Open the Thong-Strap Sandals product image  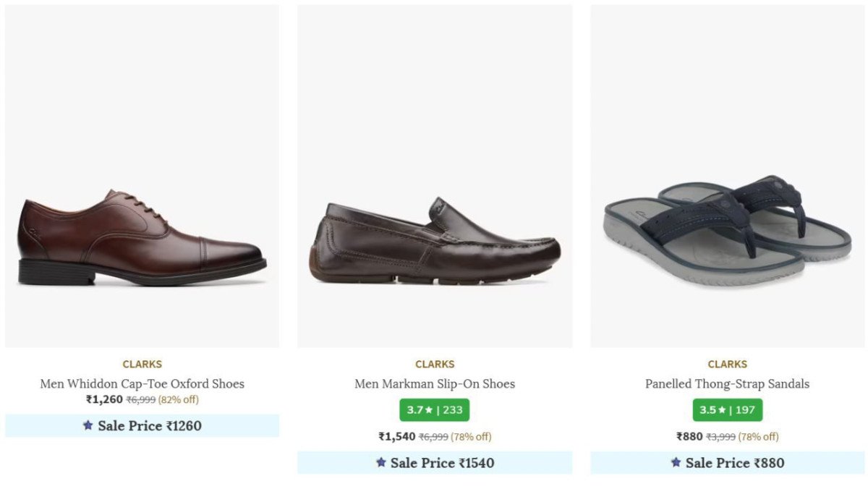click(727, 228)
